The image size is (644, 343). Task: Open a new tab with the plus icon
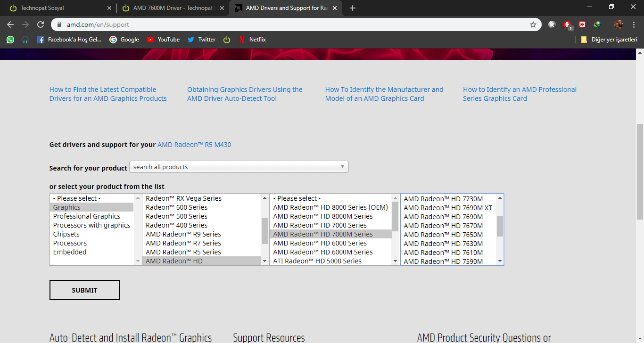(x=353, y=8)
